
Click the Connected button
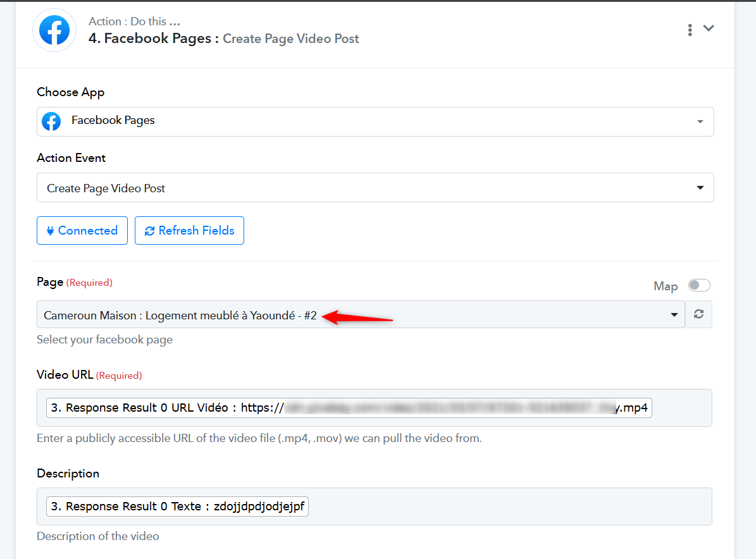(82, 230)
